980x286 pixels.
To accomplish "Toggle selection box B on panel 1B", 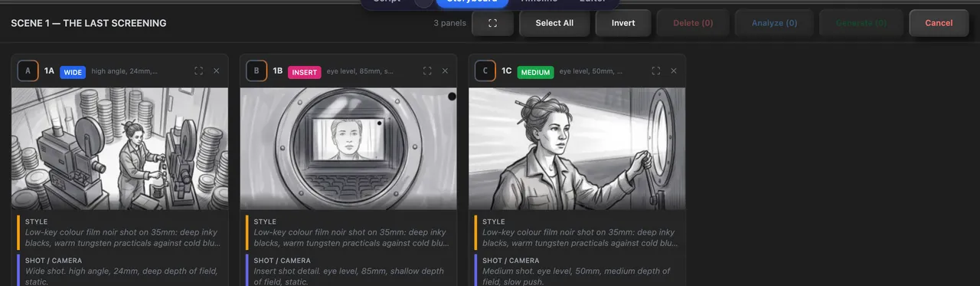I will point(256,71).
